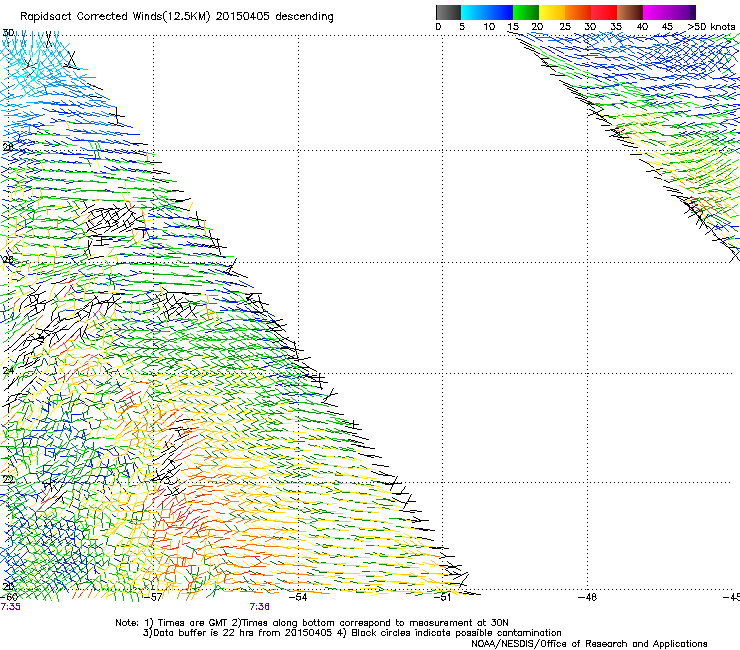Click the purple '7:35' swath time label
Screen dimensions: 740x650
[10, 607]
